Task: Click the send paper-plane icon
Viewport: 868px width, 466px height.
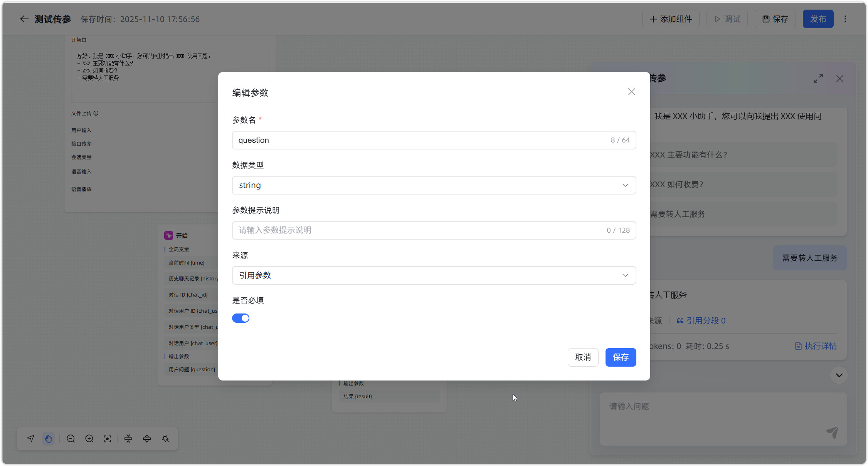Action: 832,432
